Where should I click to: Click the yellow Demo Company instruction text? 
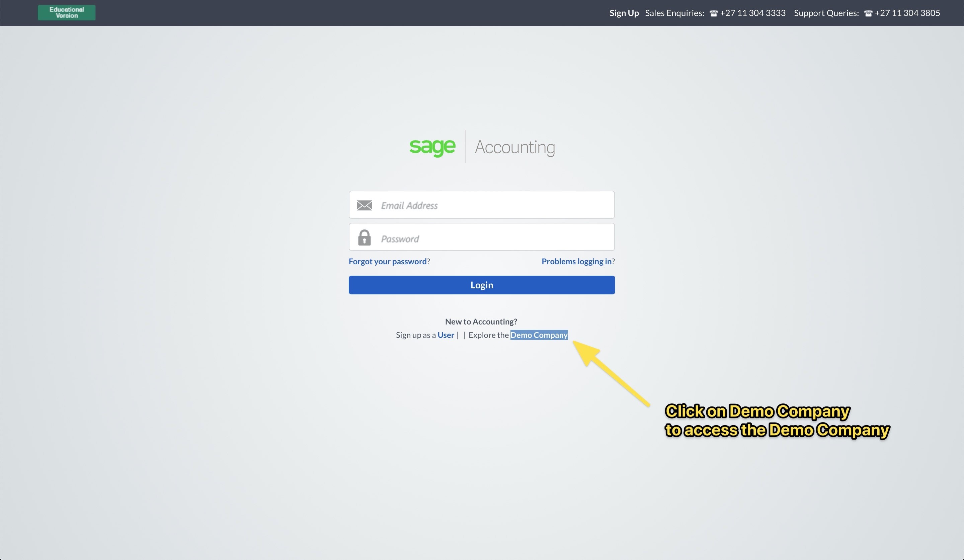(777, 421)
